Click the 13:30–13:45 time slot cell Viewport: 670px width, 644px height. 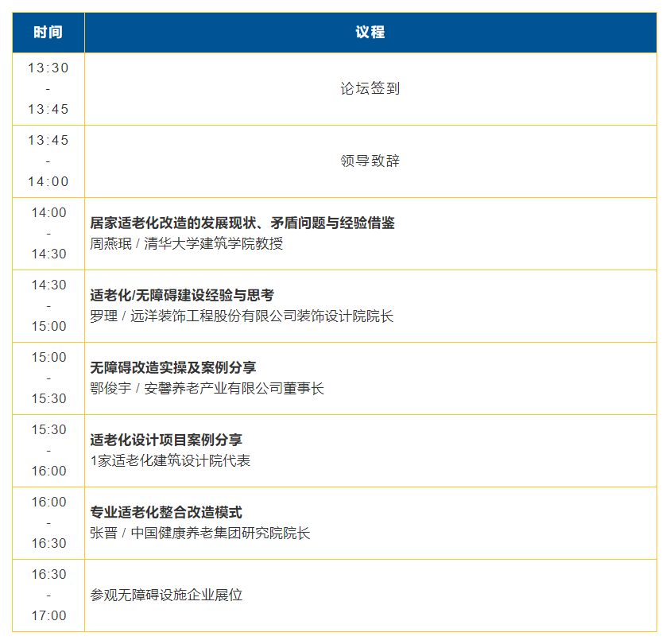click(48, 89)
